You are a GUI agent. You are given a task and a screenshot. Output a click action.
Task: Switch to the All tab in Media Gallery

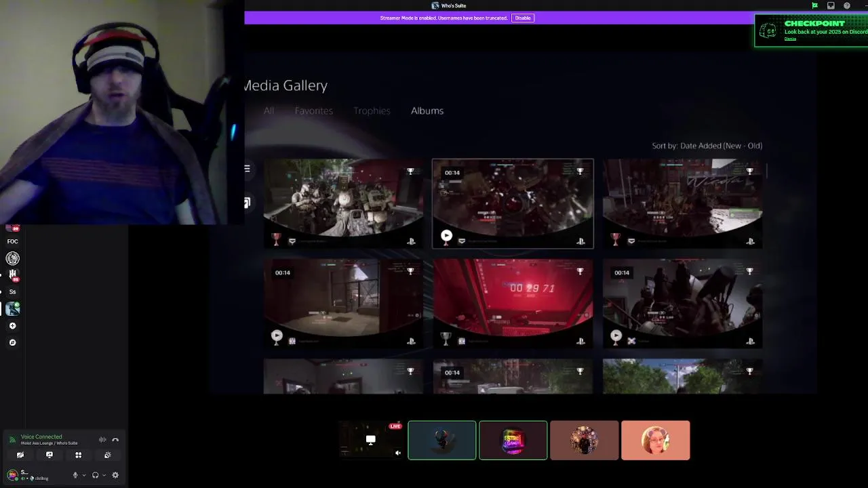269,110
